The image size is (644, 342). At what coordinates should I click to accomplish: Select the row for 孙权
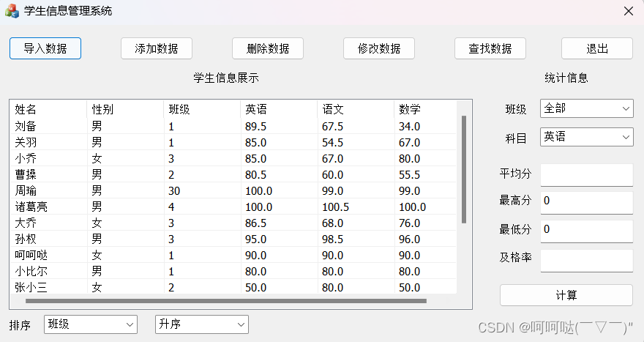click(x=233, y=239)
